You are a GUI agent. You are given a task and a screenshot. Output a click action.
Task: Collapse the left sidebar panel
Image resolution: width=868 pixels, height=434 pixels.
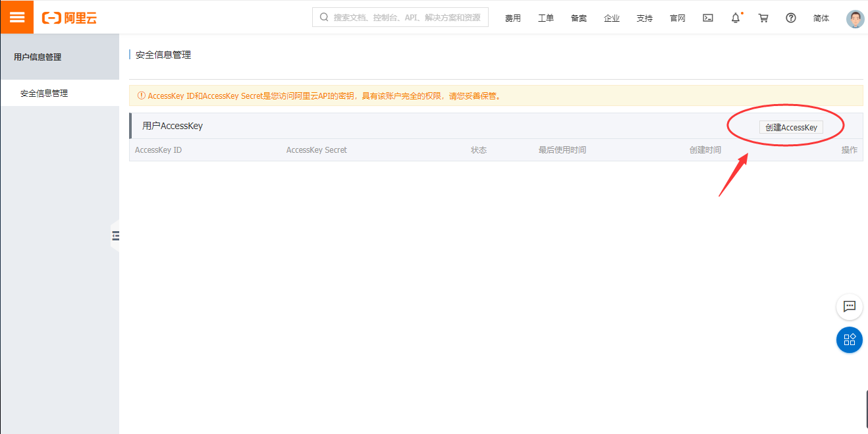point(115,235)
